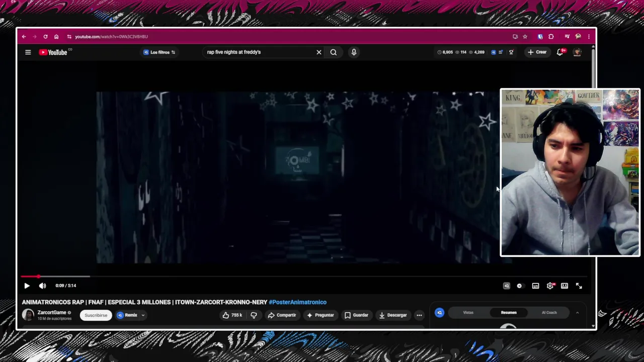The height and width of the screenshot is (362, 644).
Task: Reload the current YouTube page
Action: pyautogui.click(x=45, y=37)
